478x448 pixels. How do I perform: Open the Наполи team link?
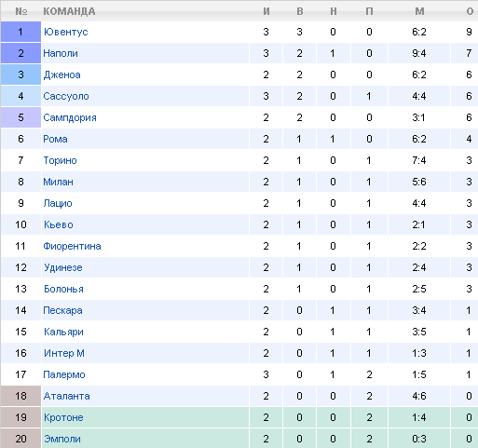click(61, 53)
